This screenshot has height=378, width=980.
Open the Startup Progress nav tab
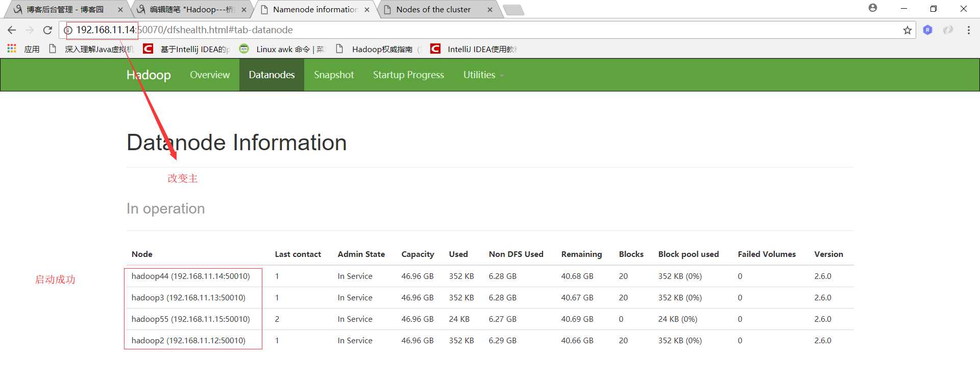click(408, 75)
